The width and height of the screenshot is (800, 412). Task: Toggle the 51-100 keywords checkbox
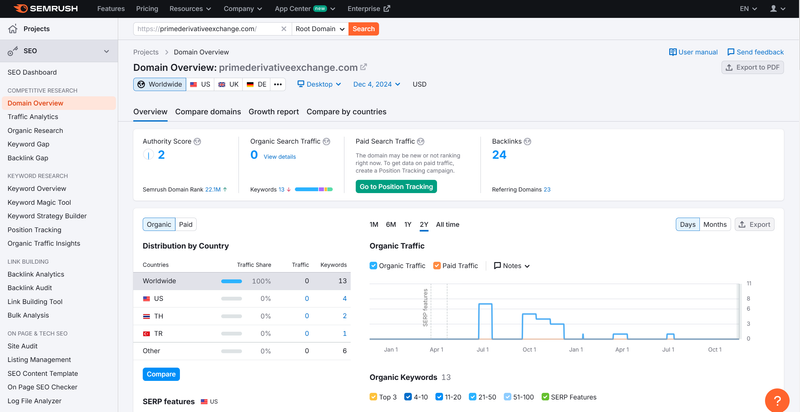(x=507, y=397)
